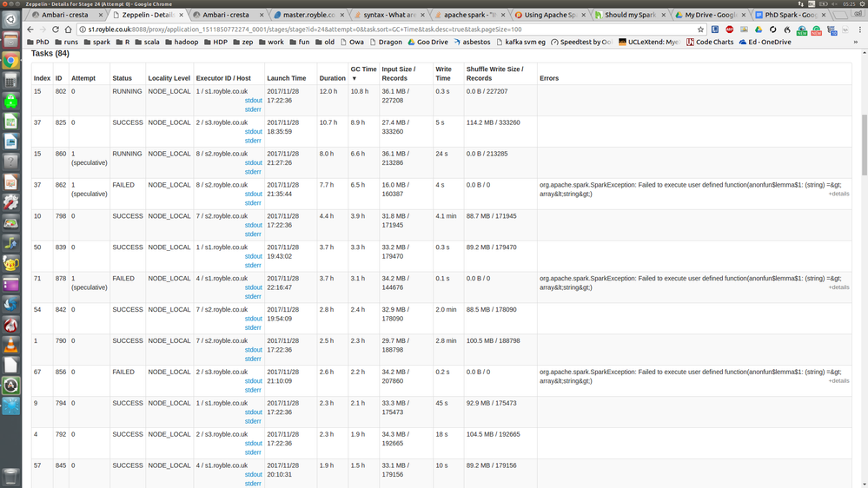
Task: Open stderr log for task ID 845
Action: (x=253, y=484)
